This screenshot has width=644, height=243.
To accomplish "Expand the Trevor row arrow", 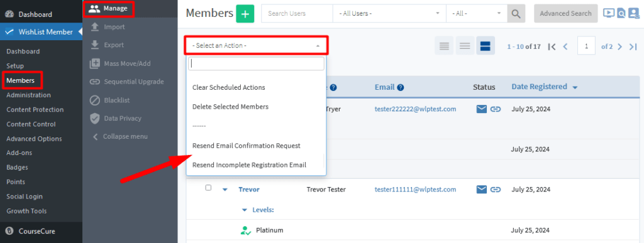I will click(225, 190).
